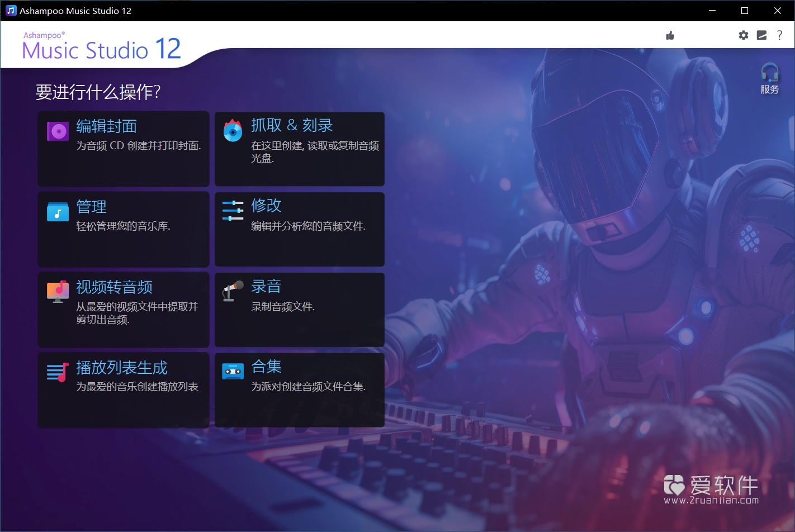
Task: Open the settings gear icon
Action: (x=743, y=35)
